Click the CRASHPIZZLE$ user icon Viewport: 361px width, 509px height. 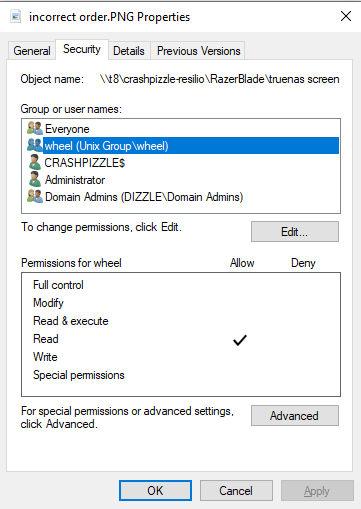35,162
